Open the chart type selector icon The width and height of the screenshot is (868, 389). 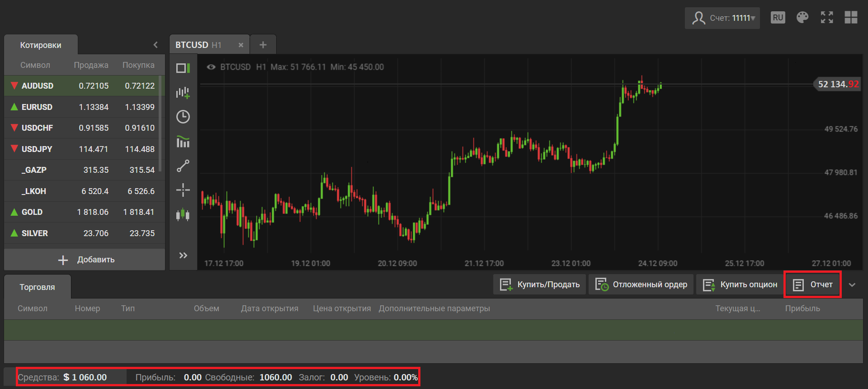pyautogui.click(x=183, y=68)
